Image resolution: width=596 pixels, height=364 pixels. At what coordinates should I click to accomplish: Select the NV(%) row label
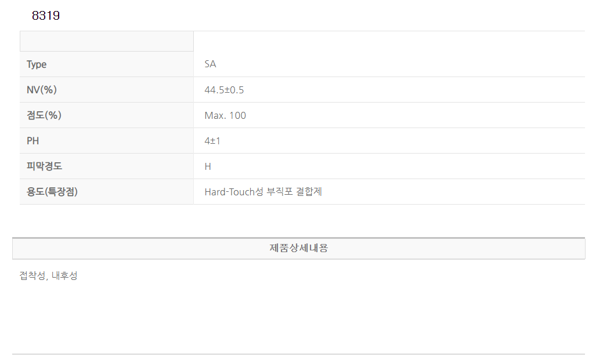tap(42, 90)
